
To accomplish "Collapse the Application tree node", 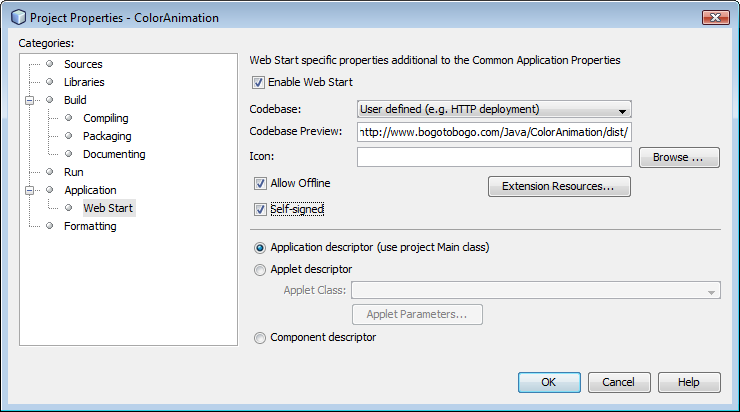I will (x=29, y=190).
